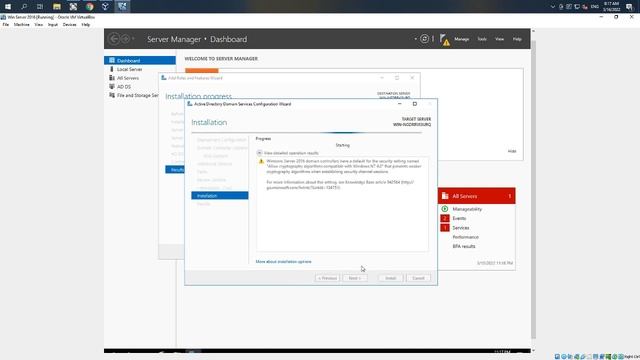Refresh the Server Manager dashboard

point(424,39)
